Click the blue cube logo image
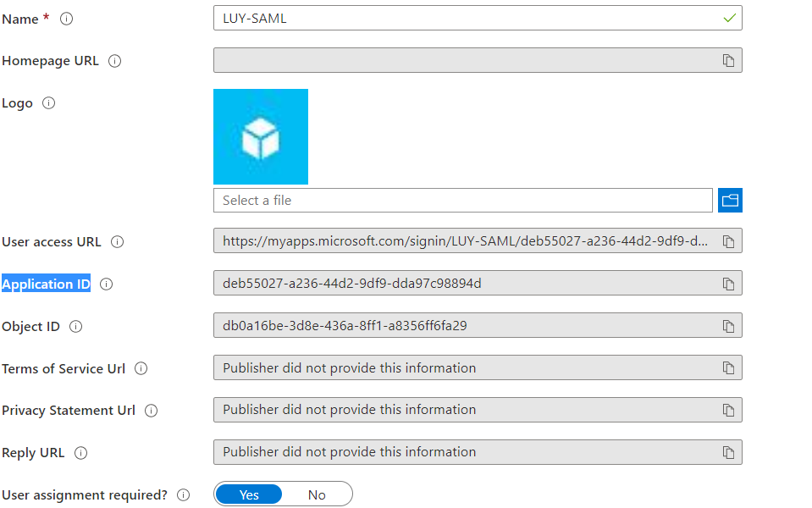 (x=261, y=136)
